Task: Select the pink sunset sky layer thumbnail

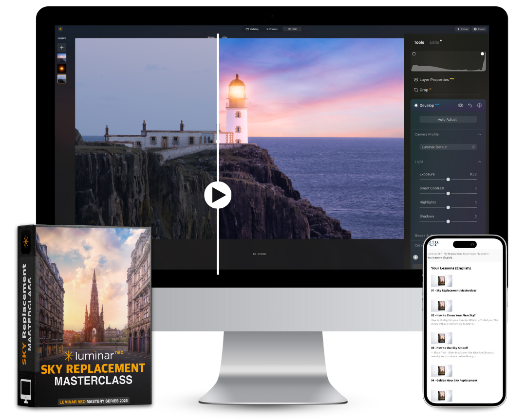Action: tap(62, 58)
